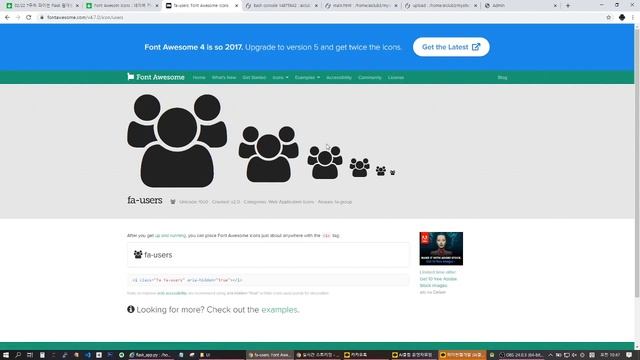The height and width of the screenshot is (360, 640).
Task: Go to Home in the green navbar
Action: [199, 78]
